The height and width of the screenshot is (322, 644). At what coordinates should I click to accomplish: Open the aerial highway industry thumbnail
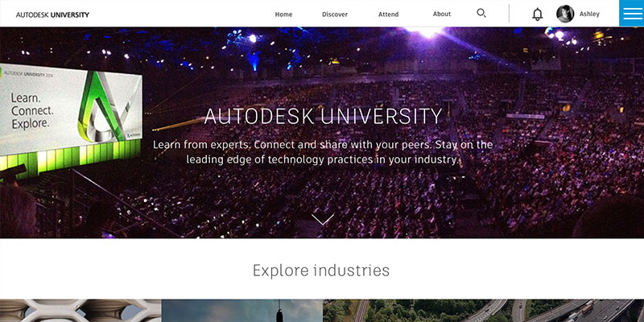tap(484, 311)
